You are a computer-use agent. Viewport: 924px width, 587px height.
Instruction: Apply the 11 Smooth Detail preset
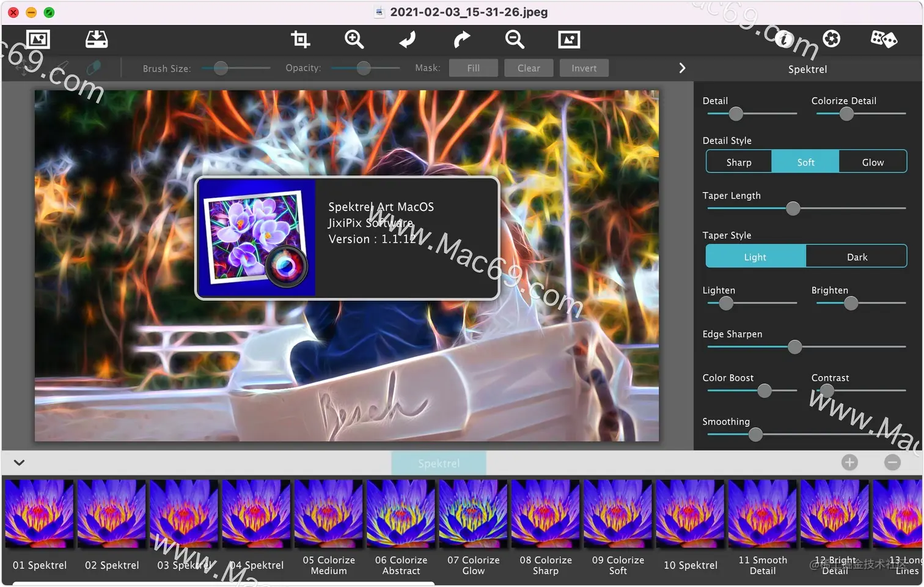pyautogui.click(x=762, y=514)
